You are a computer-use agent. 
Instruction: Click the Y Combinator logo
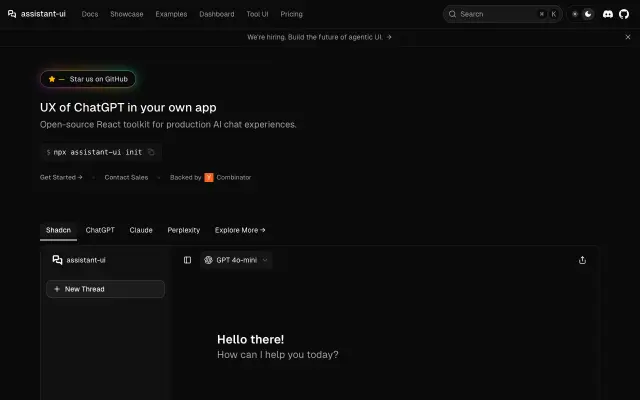click(209, 178)
